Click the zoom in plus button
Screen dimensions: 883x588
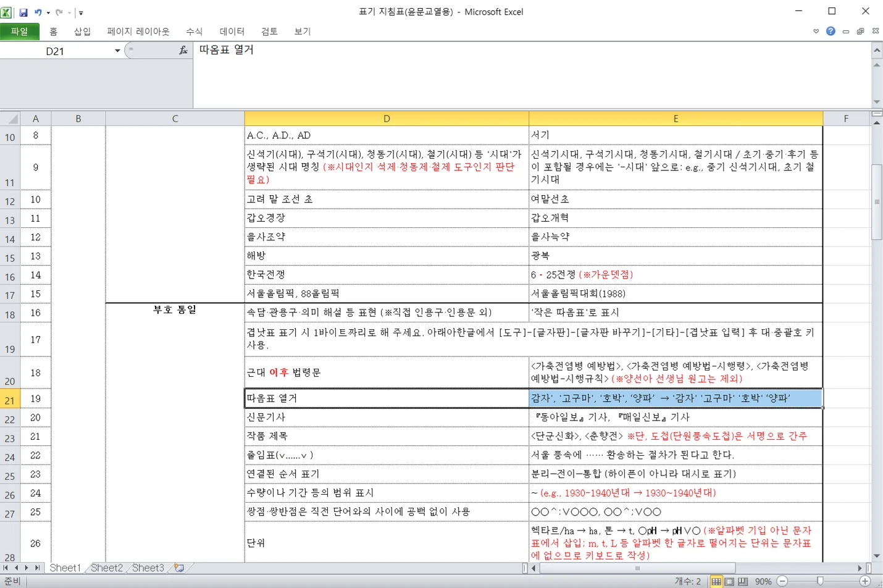(x=865, y=581)
